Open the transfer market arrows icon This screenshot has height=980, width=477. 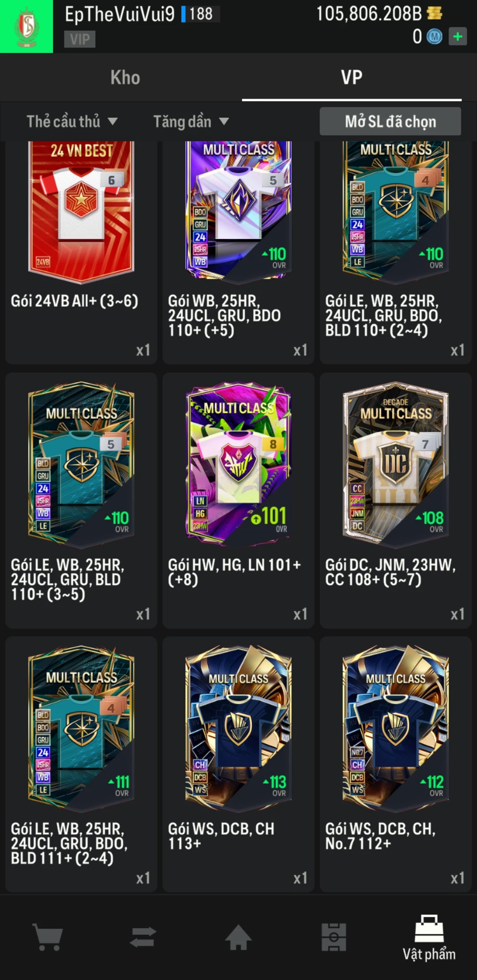143,937
